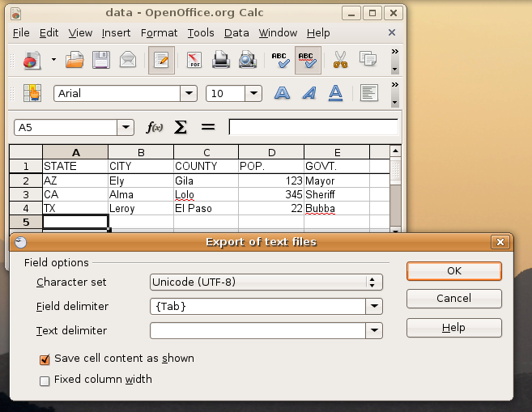The width and height of the screenshot is (532, 412).
Task: Enable the Fixed column width checkbox
Action: click(x=45, y=380)
